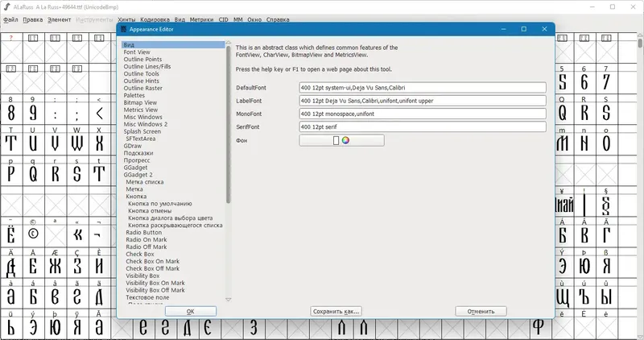
Task: Select Check Box list item
Action: coord(140,254)
